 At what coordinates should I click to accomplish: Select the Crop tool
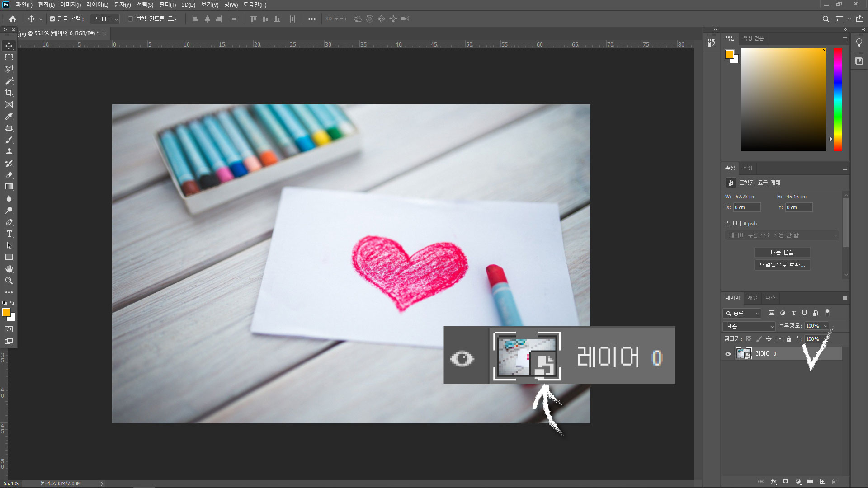9,93
